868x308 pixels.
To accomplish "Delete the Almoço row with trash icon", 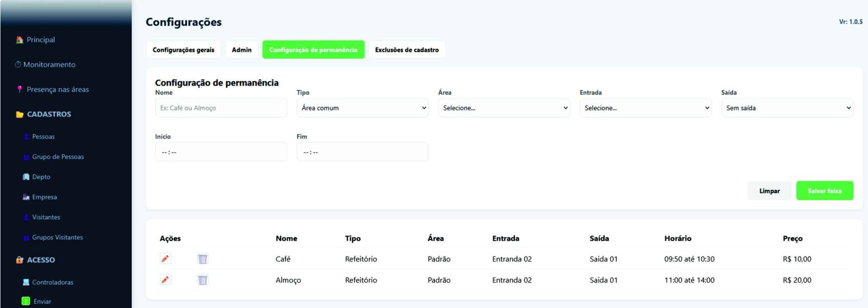I will tap(202, 280).
